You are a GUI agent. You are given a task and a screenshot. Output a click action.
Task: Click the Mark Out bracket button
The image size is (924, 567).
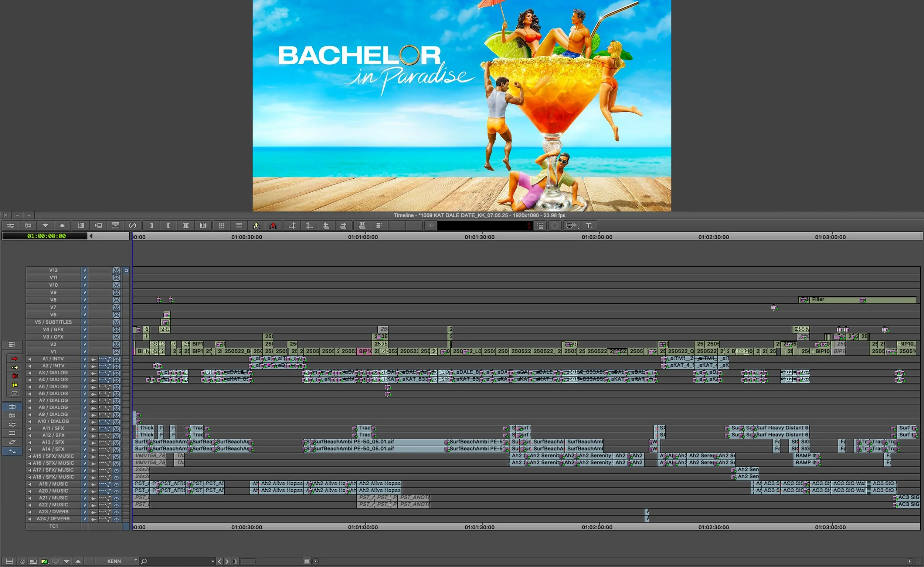point(169,226)
